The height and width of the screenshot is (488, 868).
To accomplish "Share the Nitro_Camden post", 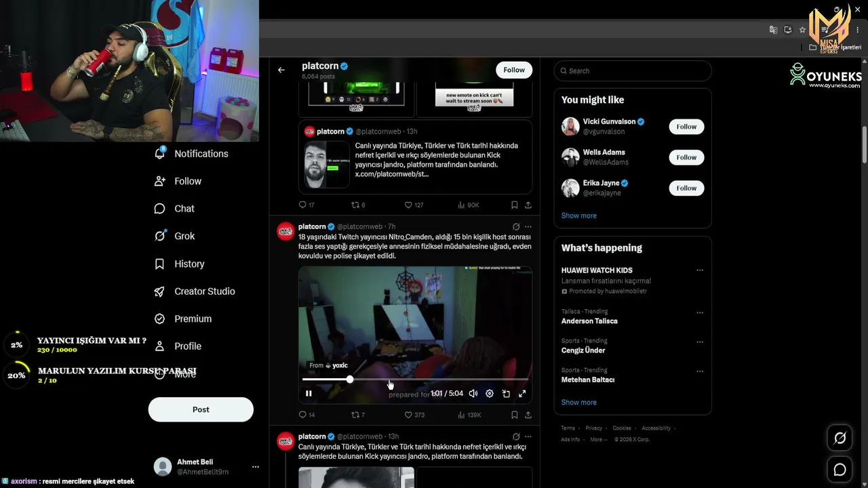I will click(x=528, y=415).
